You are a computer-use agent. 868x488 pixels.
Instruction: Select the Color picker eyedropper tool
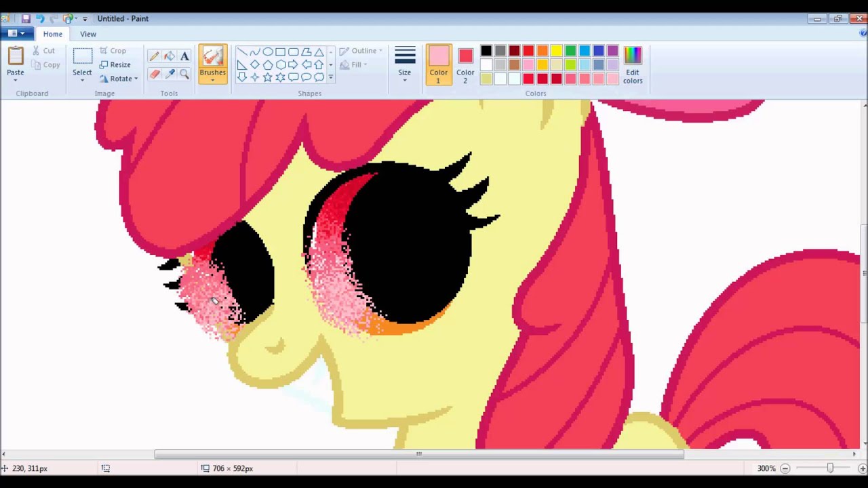(169, 74)
